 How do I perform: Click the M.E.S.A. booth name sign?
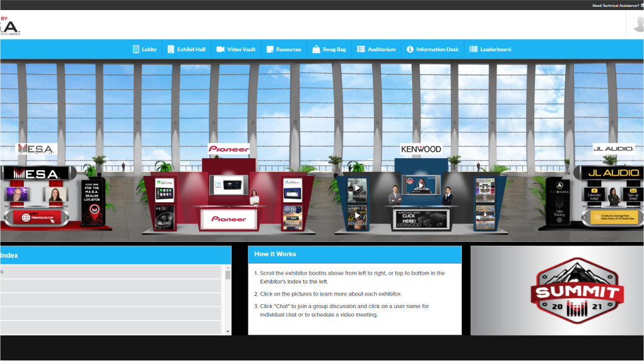point(36,149)
